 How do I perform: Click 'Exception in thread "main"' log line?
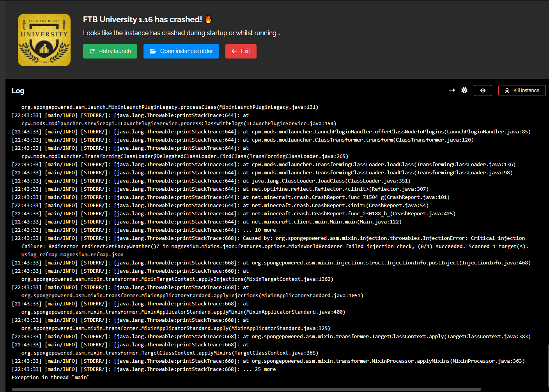pos(51,378)
